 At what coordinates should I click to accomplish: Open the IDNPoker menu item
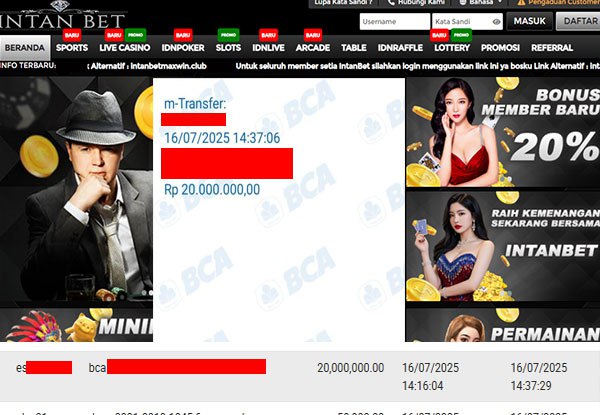(x=183, y=48)
